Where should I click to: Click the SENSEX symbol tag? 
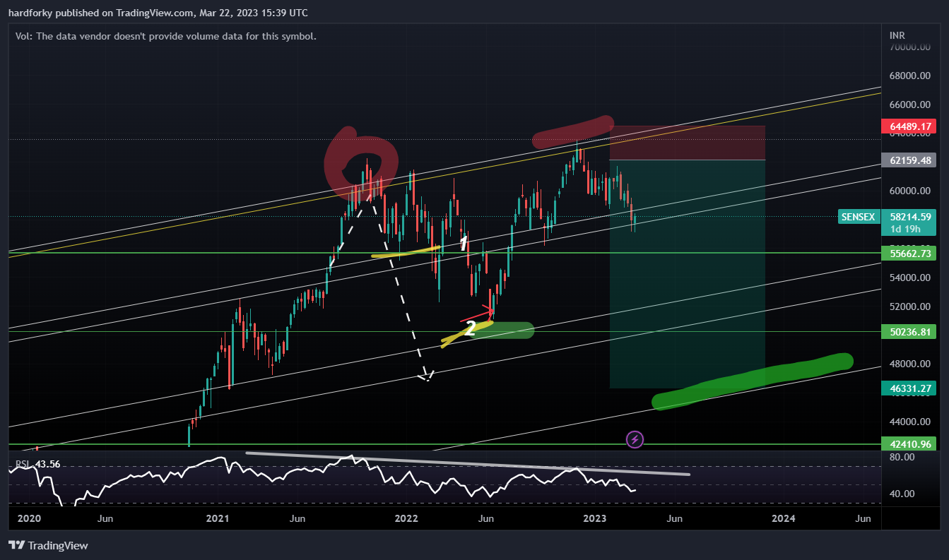coord(859,217)
